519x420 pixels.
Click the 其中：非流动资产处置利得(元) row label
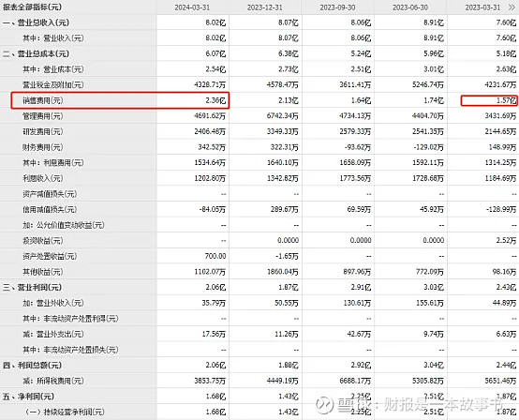pos(70,319)
